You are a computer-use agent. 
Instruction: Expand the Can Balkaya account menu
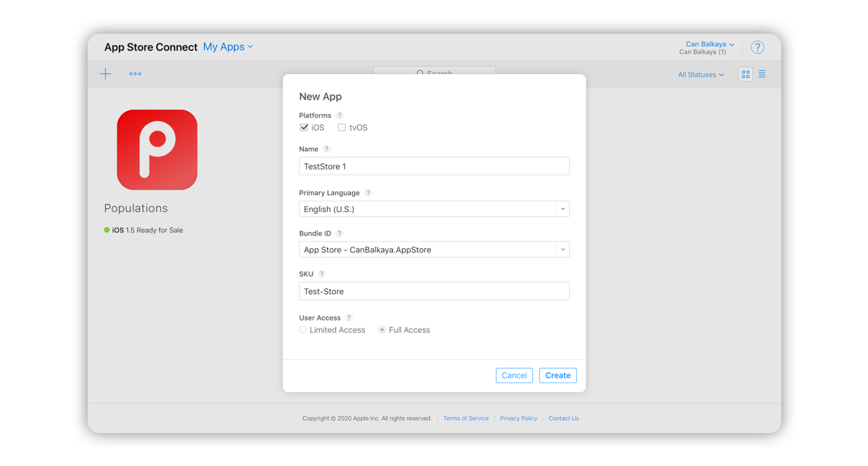click(710, 44)
